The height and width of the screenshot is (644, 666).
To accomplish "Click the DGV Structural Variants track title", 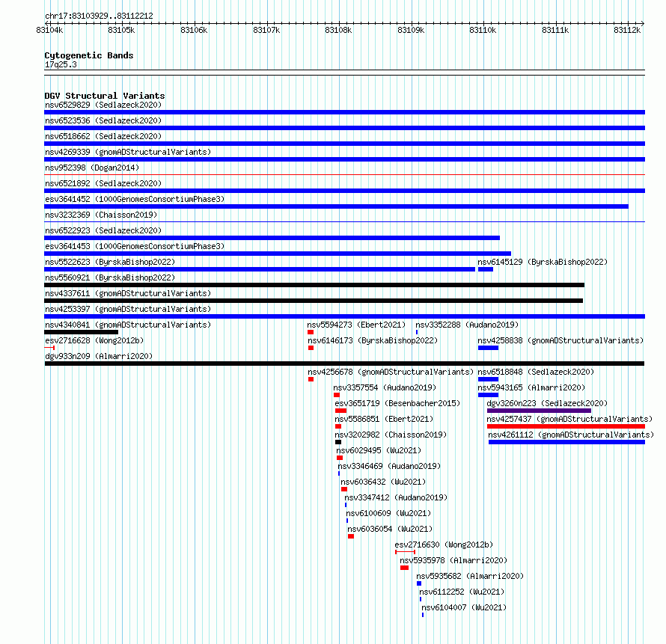I will 105,96.
